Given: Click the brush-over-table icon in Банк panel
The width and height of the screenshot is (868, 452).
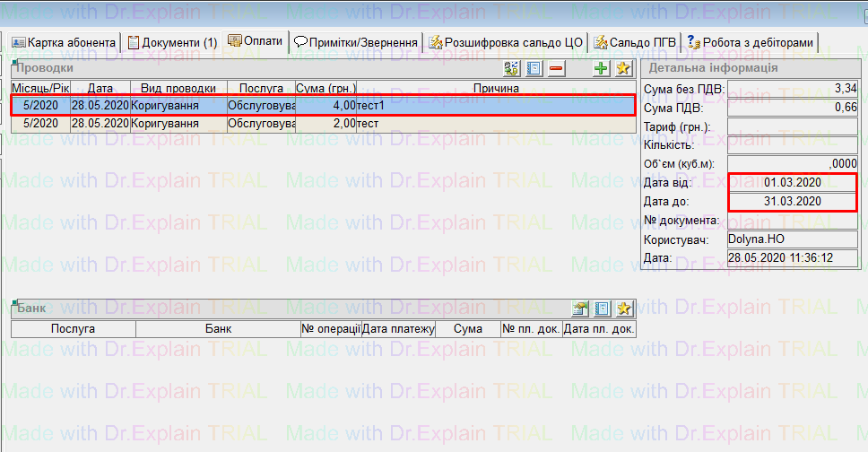Looking at the screenshot, I should click(x=580, y=309).
